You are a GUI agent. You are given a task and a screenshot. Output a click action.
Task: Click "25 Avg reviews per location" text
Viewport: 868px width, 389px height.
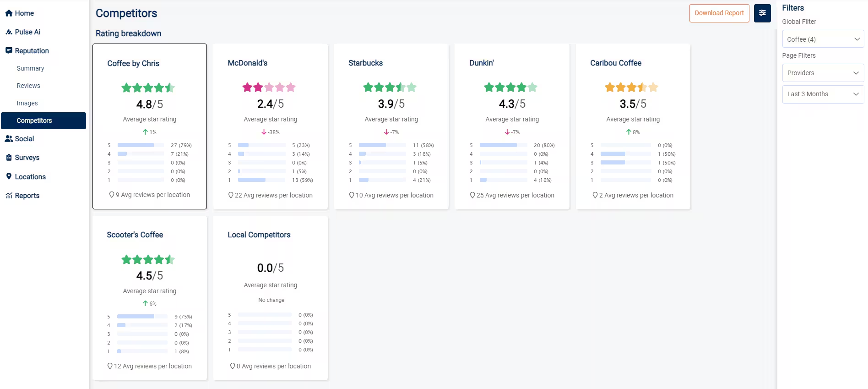[515, 195]
